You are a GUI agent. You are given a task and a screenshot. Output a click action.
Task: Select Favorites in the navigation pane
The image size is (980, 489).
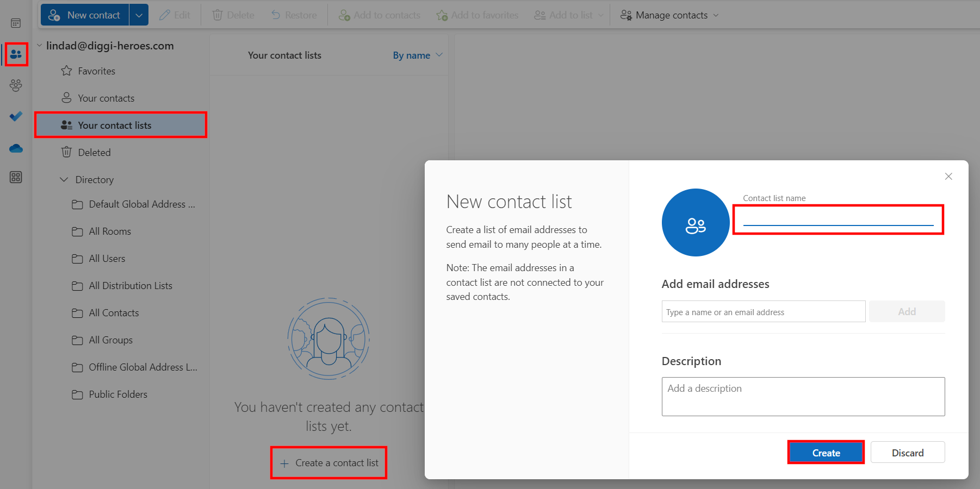tap(121, 71)
